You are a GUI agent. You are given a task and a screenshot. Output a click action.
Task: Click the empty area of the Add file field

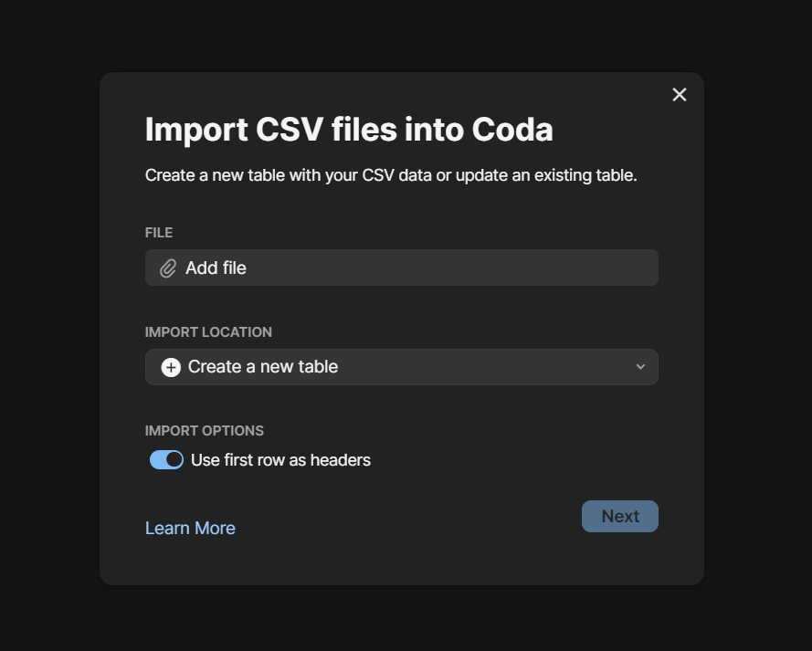(x=450, y=268)
